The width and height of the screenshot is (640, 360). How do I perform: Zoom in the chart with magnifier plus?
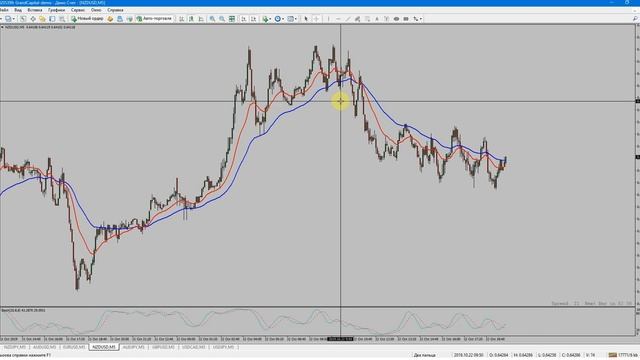pyautogui.click(x=212, y=19)
